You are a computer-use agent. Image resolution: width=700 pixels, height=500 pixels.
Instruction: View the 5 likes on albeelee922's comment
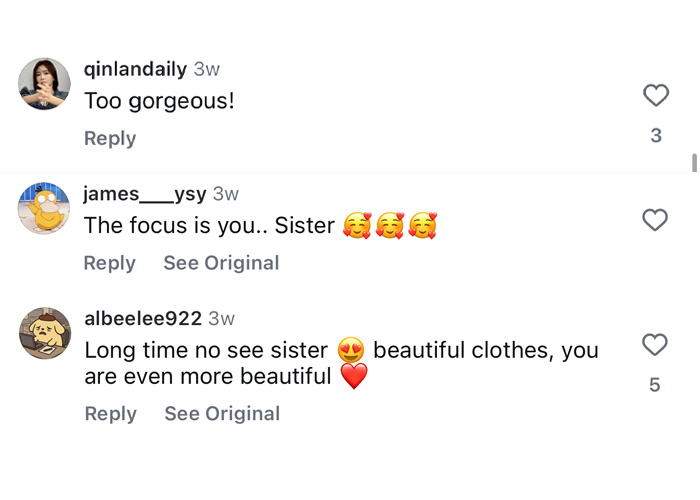point(655,385)
